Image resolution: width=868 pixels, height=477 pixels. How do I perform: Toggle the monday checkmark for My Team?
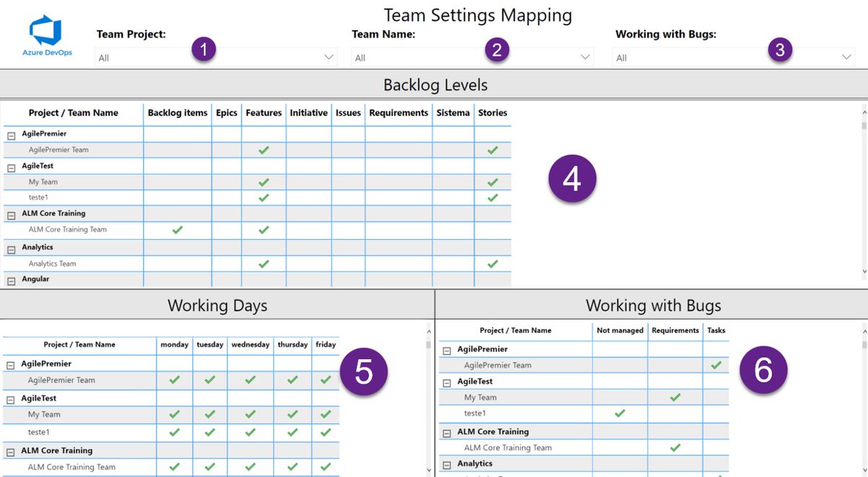point(174,415)
